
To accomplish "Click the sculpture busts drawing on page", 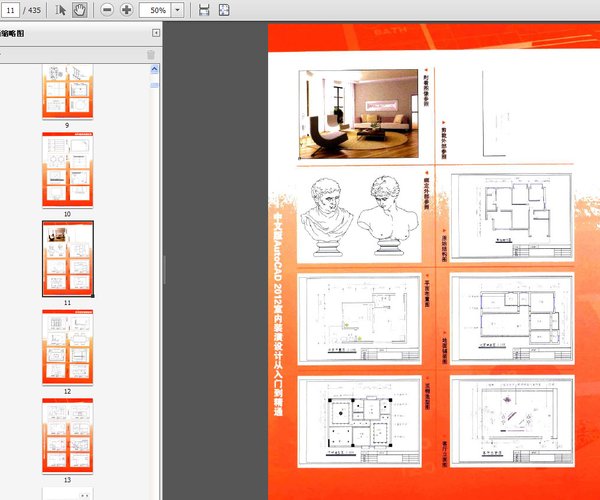I will (x=360, y=216).
